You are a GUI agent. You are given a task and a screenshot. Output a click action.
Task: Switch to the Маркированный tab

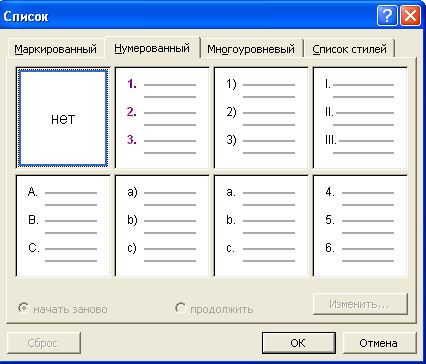point(56,49)
